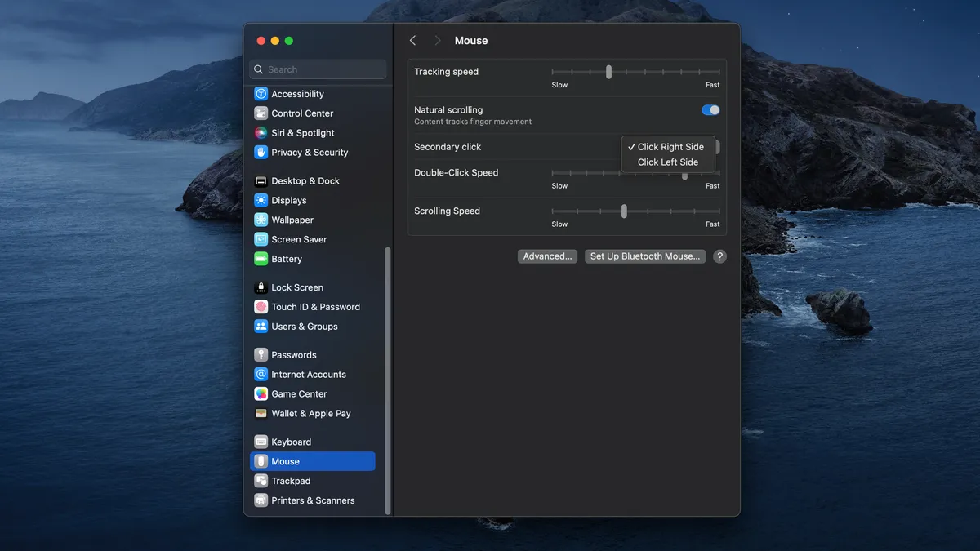
Task: Click the Accessibility icon in sidebar
Action: coord(261,94)
